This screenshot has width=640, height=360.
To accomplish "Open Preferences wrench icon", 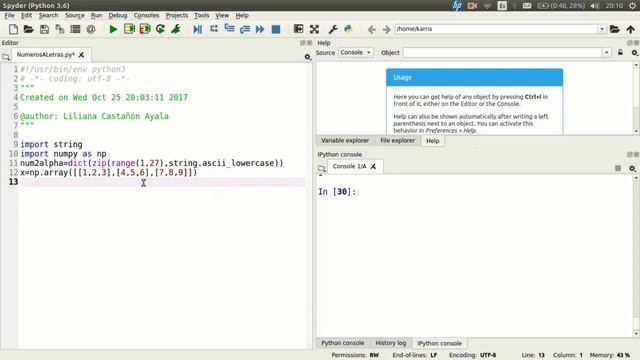I will click(333, 29).
